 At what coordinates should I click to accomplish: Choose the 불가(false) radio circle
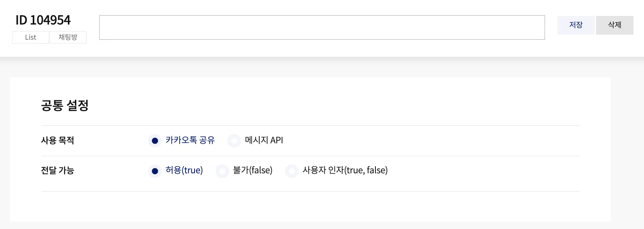tap(222, 171)
